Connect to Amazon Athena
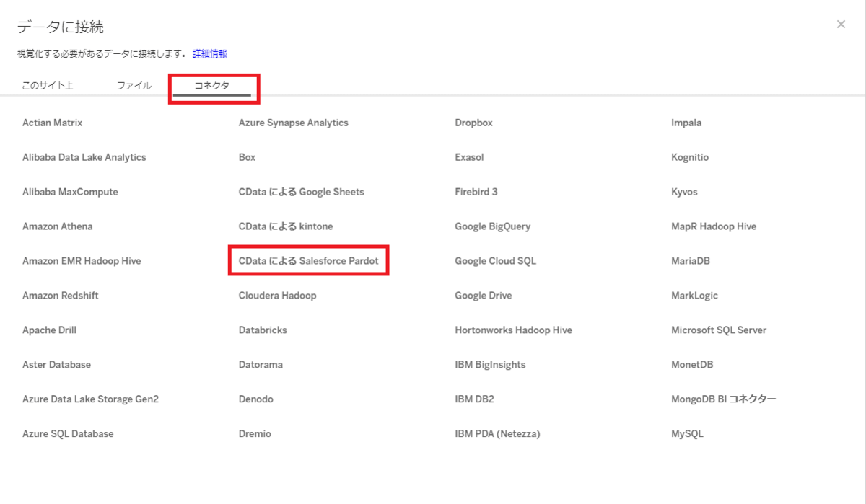The height and width of the screenshot is (504, 866). tap(58, 226)
